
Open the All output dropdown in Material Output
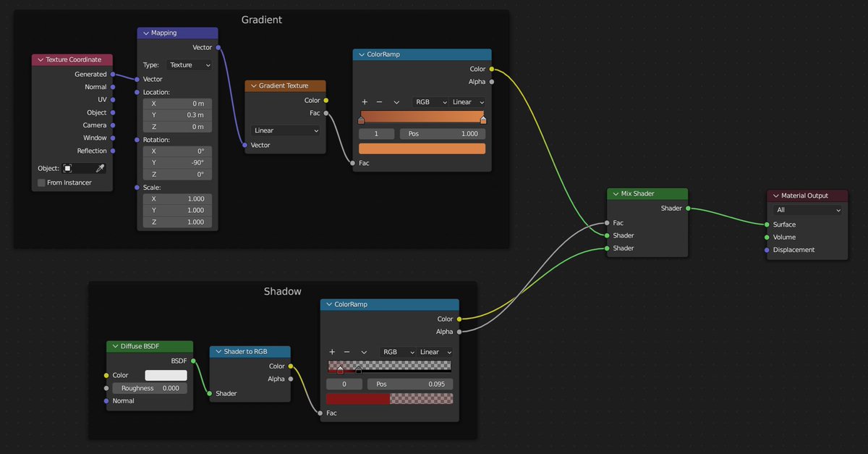click(807, 210)
